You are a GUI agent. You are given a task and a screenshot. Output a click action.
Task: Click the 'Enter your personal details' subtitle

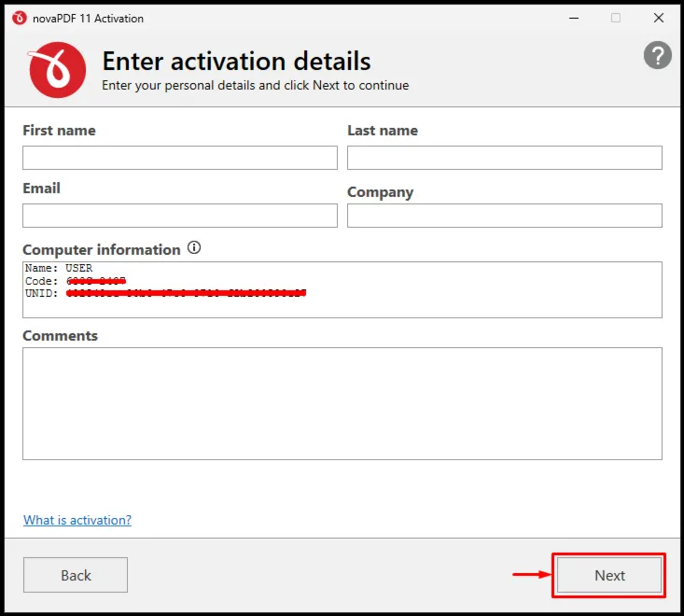coord(255,86)
